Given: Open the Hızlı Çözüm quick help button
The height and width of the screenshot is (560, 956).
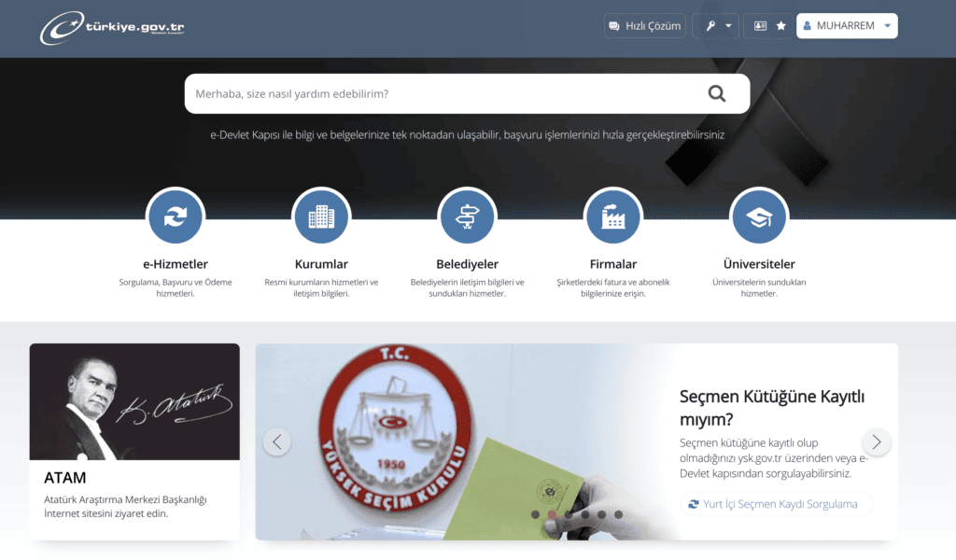Looking at the screenshot, I should click(x=644, y=26).
